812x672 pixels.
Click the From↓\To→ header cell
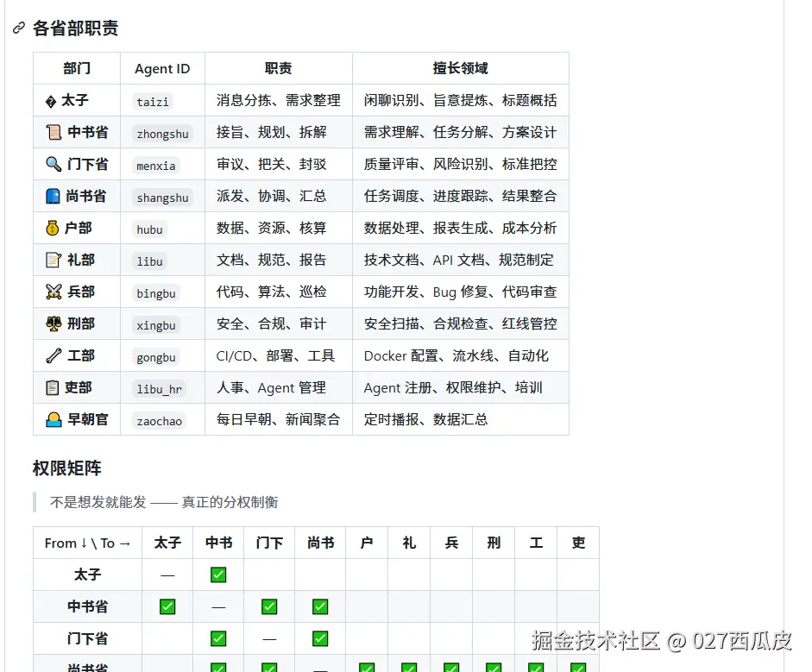click(x=86, y=543)
